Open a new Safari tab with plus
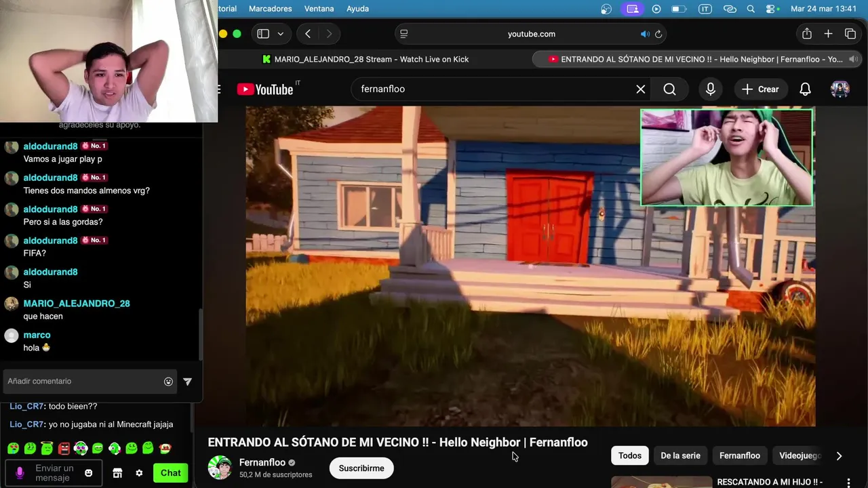Screen dimensions: 868x488 [x=828, y=34]
